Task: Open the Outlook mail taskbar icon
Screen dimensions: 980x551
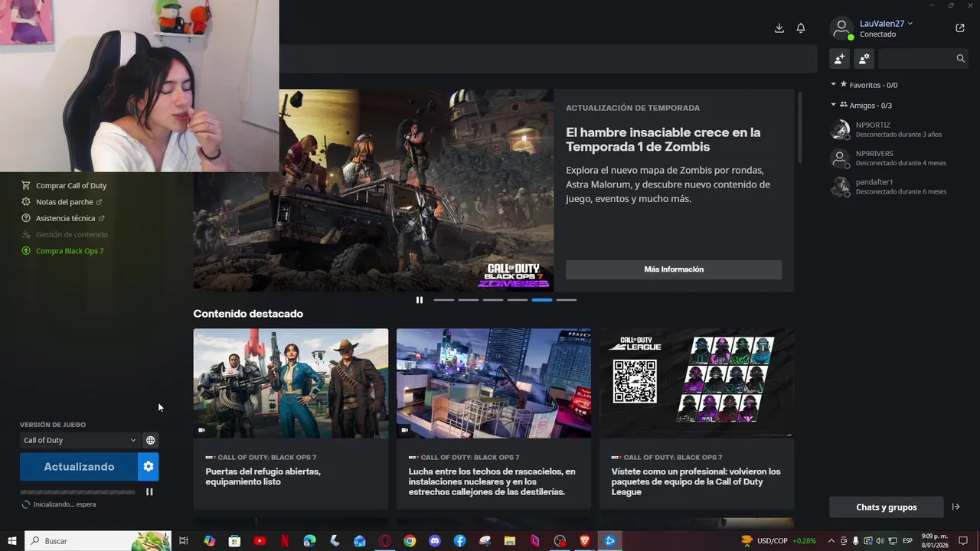Action: coord(360,541)
